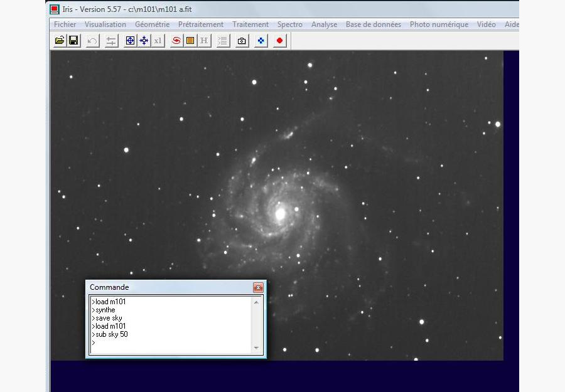Click the Commande scrollbar down arrow
This screenshot has height=392, width=565.
[x=256, y=347]
